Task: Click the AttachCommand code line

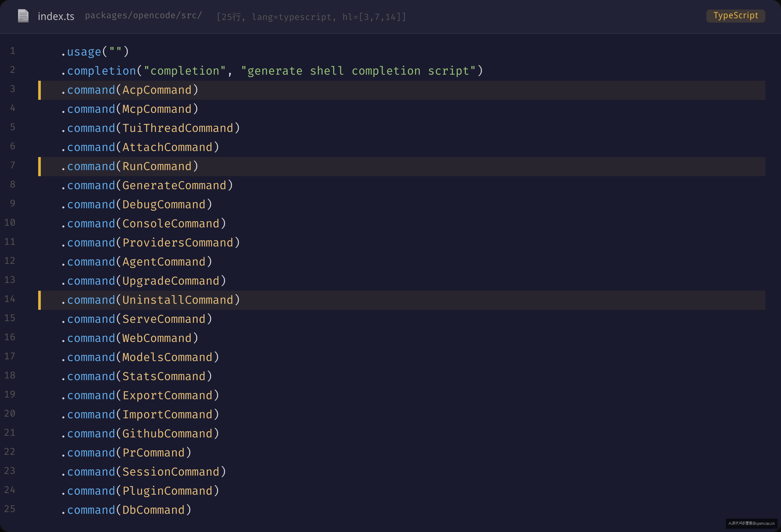Action: tap(140, 148)
